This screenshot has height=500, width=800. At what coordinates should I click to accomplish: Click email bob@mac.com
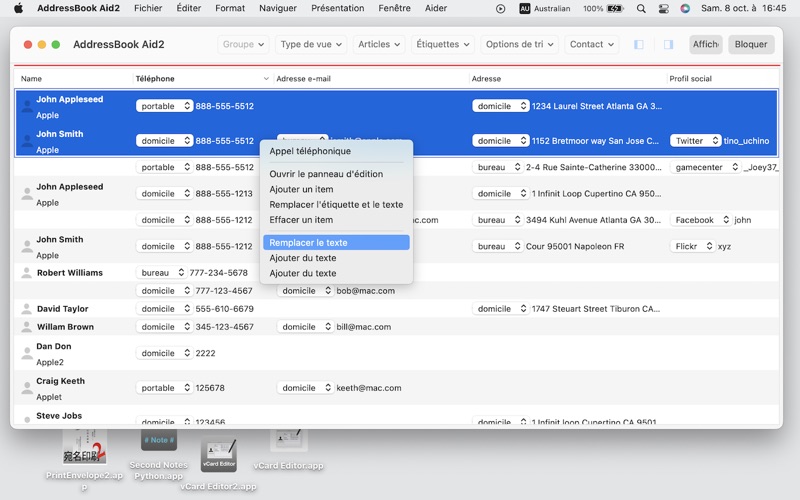coord(365,291)
